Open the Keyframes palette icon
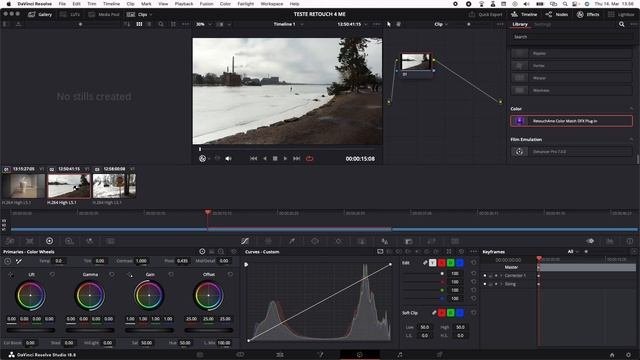640x360 pixels. [x=590, y=241]
